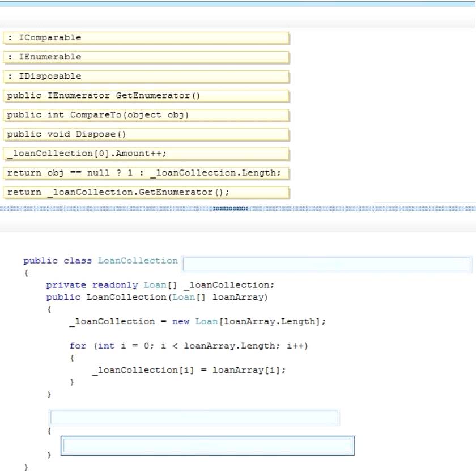Click '_loanCollection[i] = loanArray[i];' line
This screenshot has height=476, width=476.
189,371
